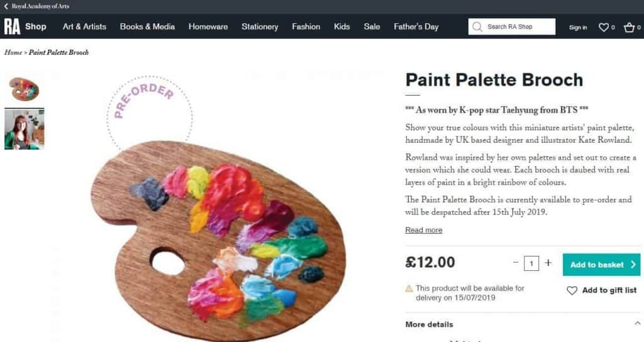The width and height of the screenshot is (644, 342).
Task: Select the paint palette thumbnail image
Action: point(25,89)
